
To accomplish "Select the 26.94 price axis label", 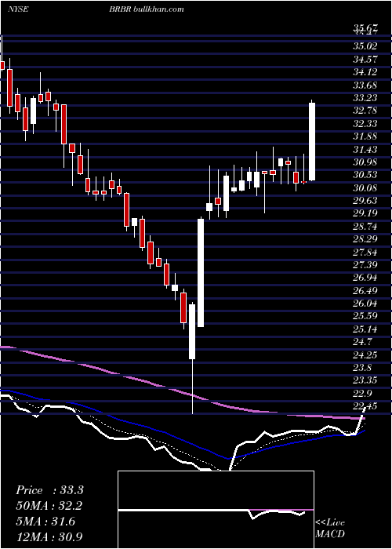I will (x=365, y=278).
